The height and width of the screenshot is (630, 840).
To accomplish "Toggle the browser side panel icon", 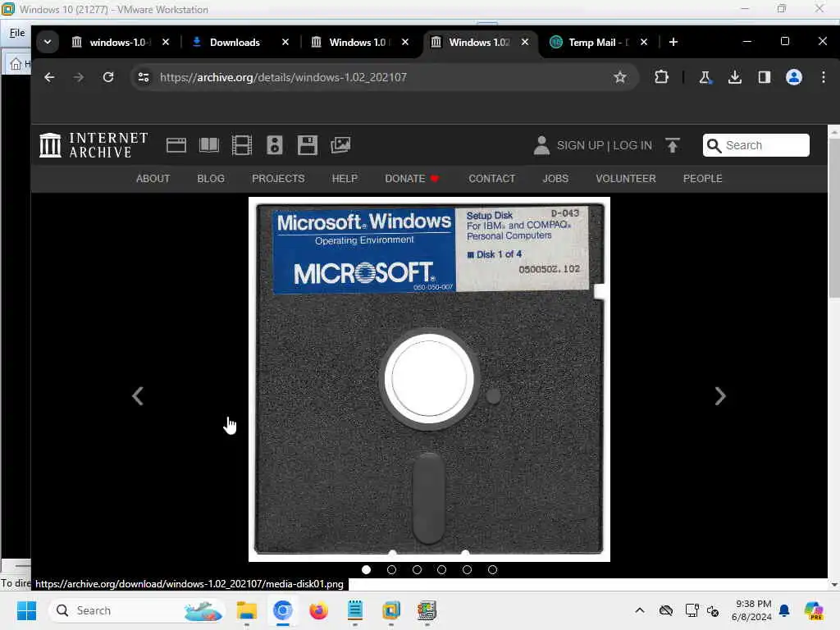I will click(x=765, y=77).
